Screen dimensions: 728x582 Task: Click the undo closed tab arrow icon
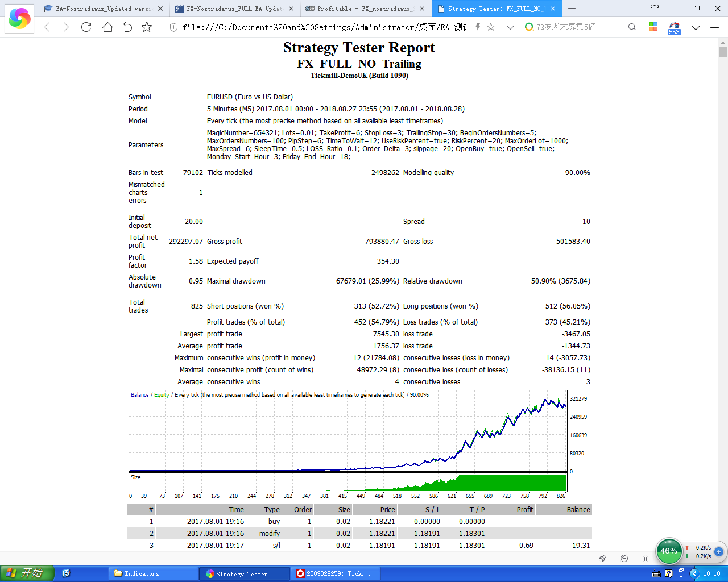point(127,27)
